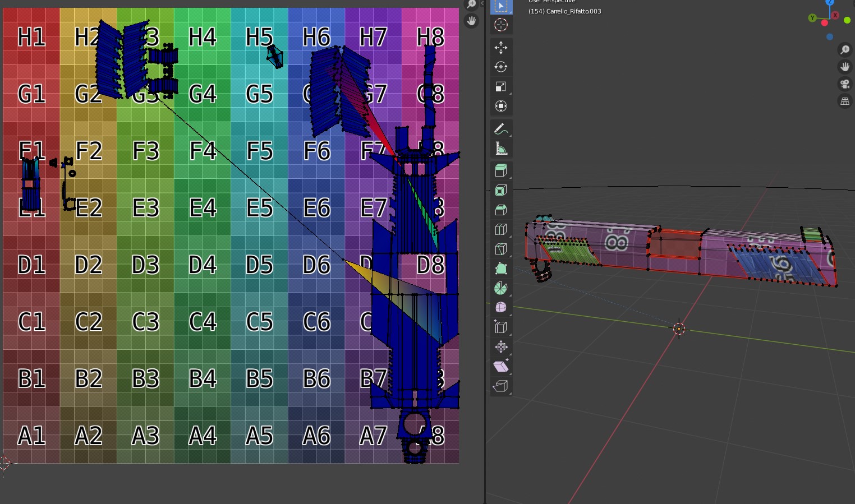Select the Extrude Region tool
Image resolution: width=855 pixels, height=504 pixels.
pyautogui.click(x=501, y=170)
